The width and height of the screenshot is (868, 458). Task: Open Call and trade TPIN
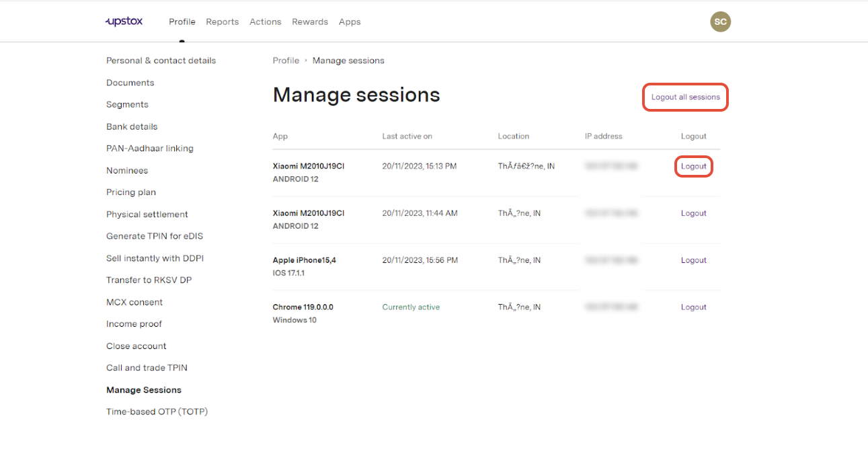147,368
